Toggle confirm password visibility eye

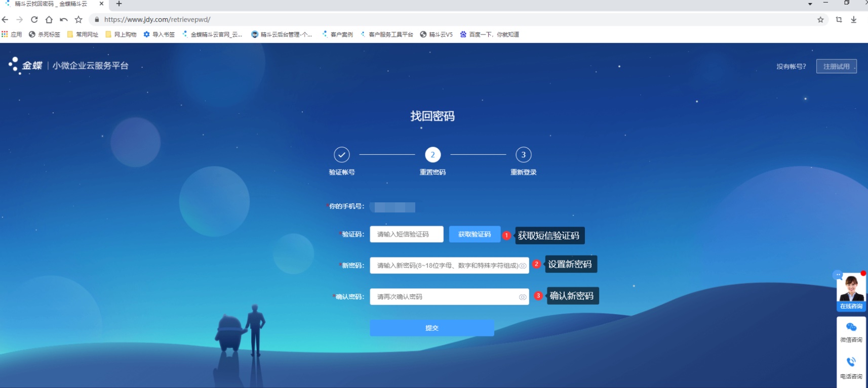point(523,297)
